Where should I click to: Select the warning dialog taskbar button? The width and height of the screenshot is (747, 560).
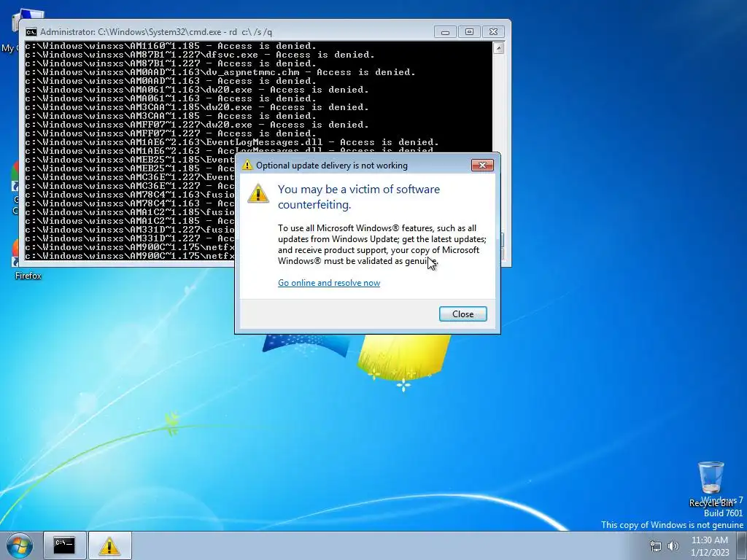tap(109, 545)
